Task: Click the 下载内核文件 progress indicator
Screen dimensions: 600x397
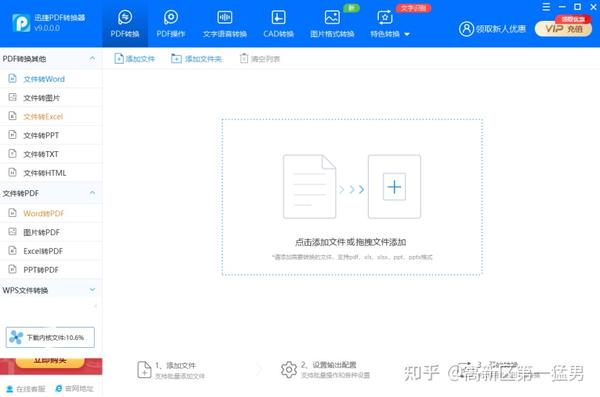Action: point(50,337)
